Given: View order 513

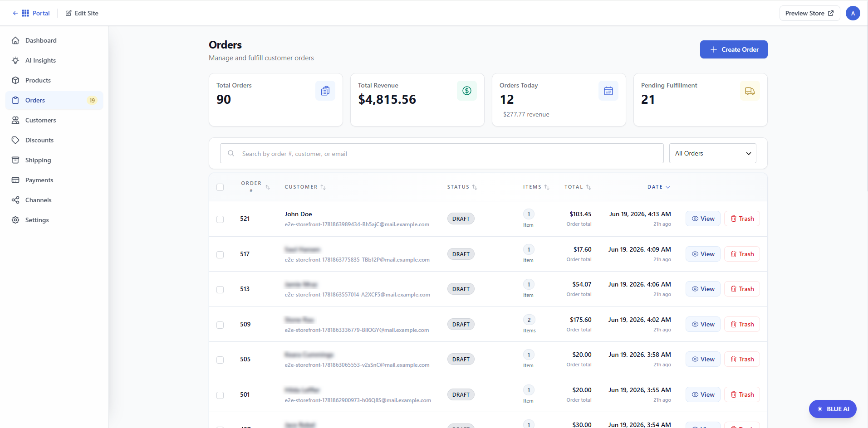Looking at the screenshot, I should click(x=703, y=289).
